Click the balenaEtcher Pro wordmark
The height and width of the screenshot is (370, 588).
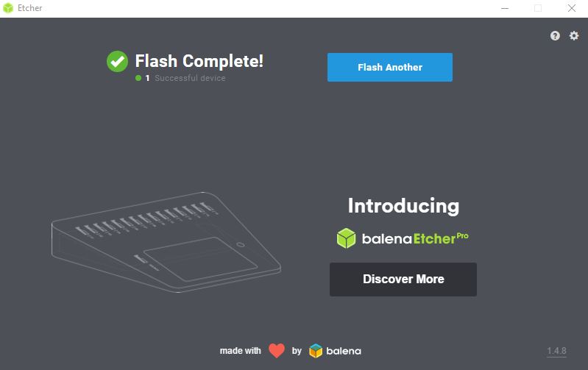pyautogui.click(x=415, y=238)
